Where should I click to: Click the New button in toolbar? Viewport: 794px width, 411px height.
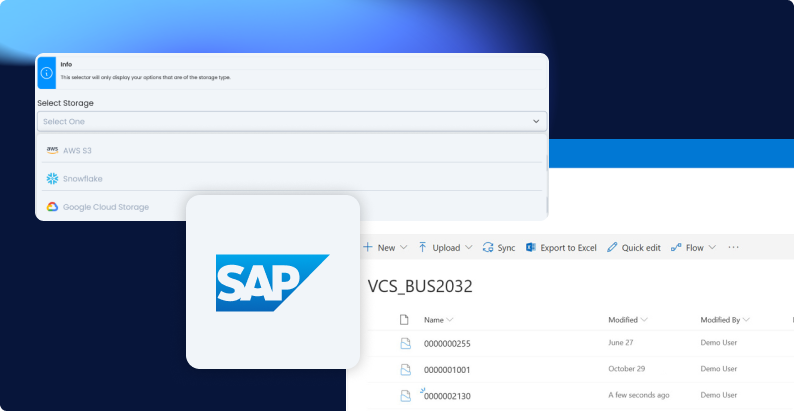tap(385, 248)
